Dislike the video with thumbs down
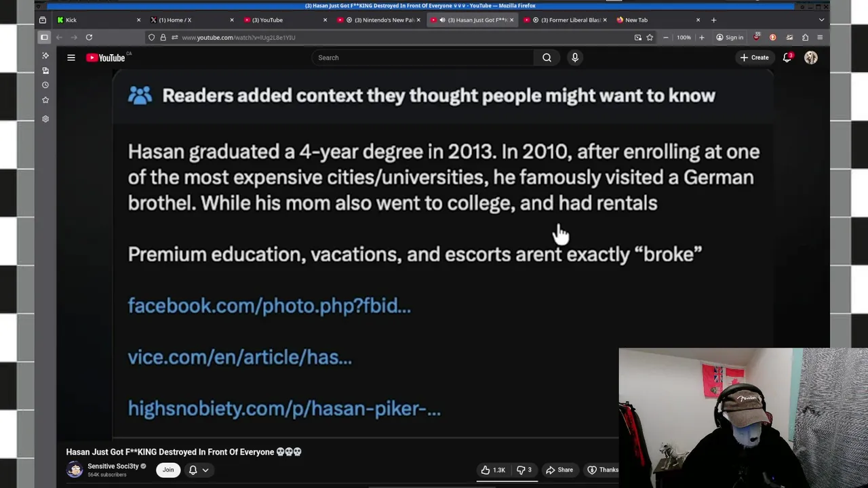 tap(524, 470)
